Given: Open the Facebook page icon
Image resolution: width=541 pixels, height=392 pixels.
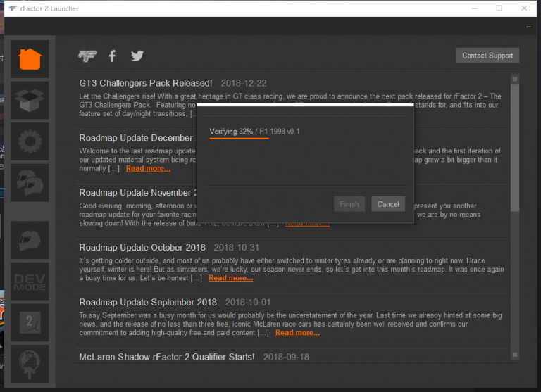Looking at the screenshot, I should point(112,56).
